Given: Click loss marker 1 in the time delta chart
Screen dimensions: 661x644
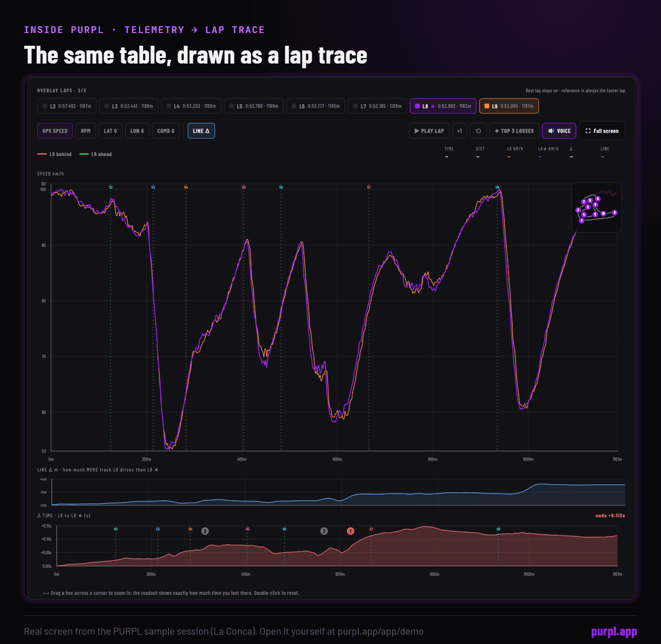Looking at the screenshot, I should [x=350, y=531].
